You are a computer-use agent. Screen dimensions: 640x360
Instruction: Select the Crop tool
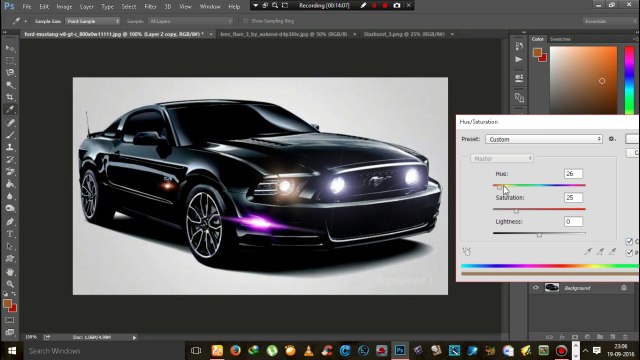(10, 97)
